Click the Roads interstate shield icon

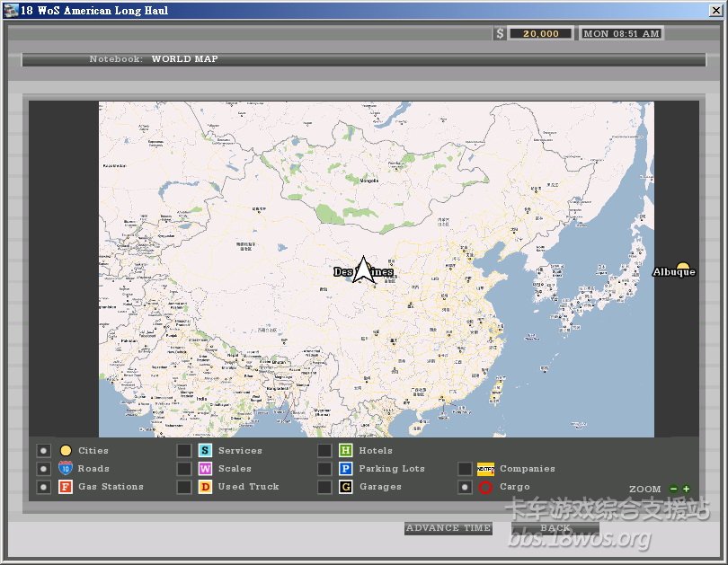66,469
